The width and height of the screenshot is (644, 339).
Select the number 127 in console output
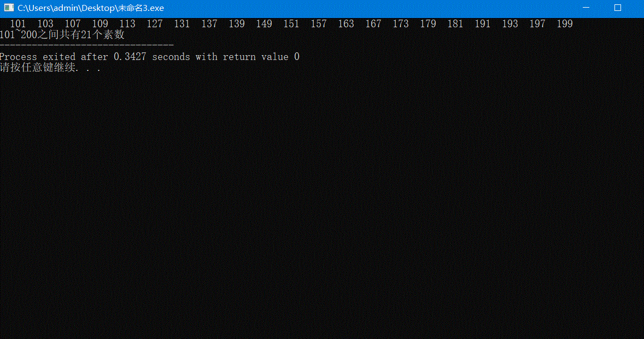[x=154, y=24]
